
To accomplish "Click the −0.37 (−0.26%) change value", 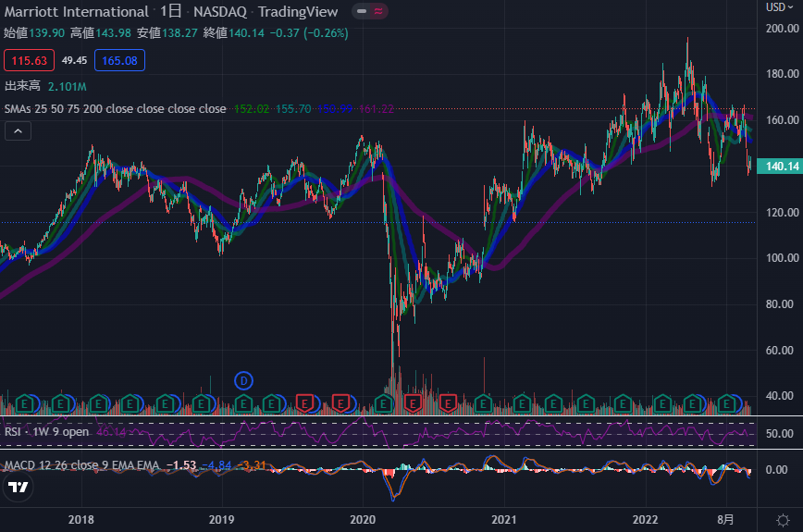I will [309, 33].
